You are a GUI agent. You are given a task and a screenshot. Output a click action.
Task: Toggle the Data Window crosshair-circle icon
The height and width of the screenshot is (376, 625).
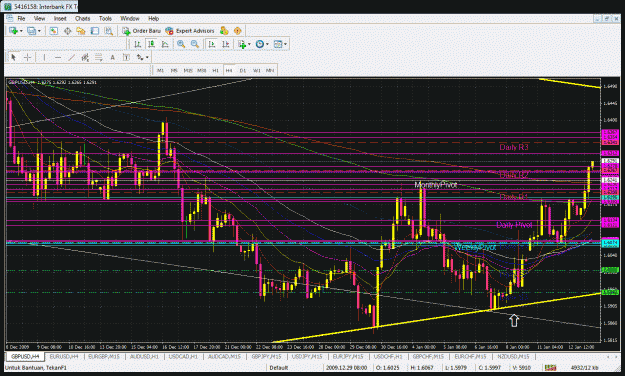pyautogui.click(x=67, y=31)
